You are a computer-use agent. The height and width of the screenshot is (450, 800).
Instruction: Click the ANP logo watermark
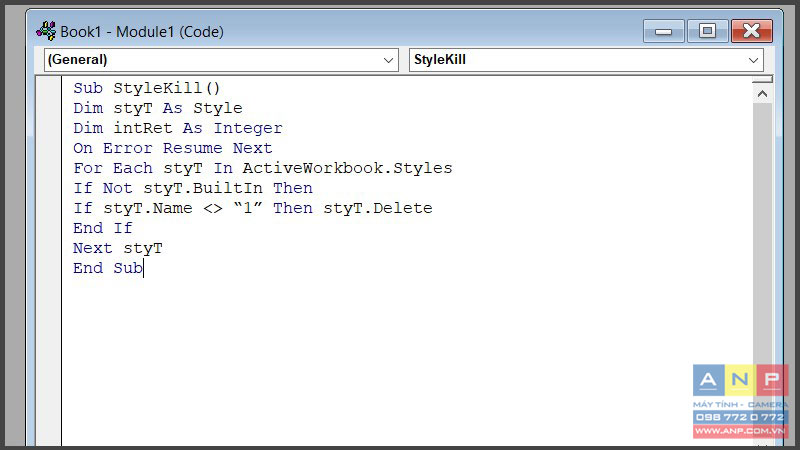click(x=740, y=381)
